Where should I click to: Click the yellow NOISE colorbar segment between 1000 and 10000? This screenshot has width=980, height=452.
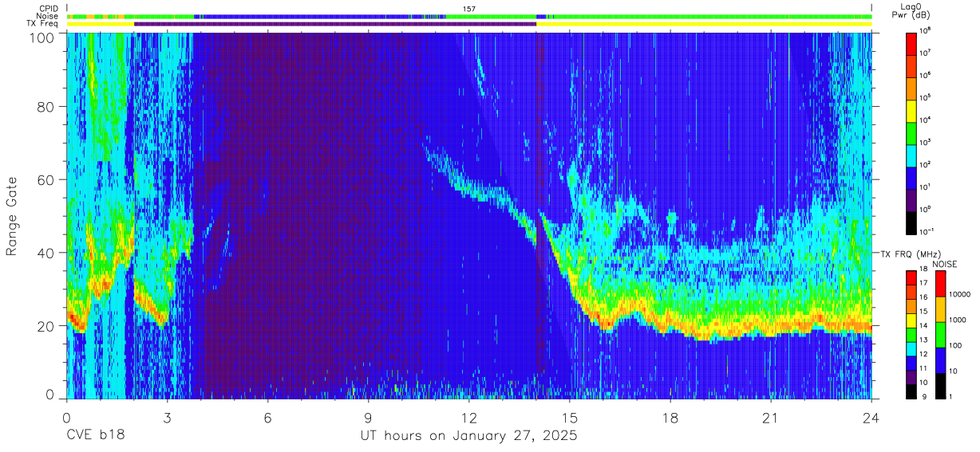[939, 309]
